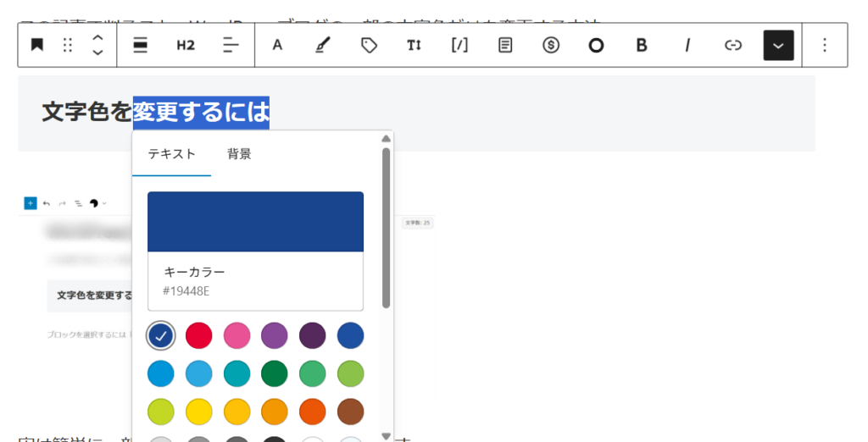Screen dimensions: 868x442
Task: Change heading level with H2 button
Action: point(186,46)
